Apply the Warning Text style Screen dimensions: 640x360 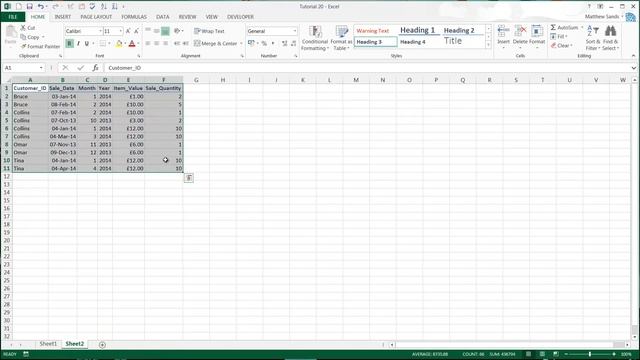[373, 31]
